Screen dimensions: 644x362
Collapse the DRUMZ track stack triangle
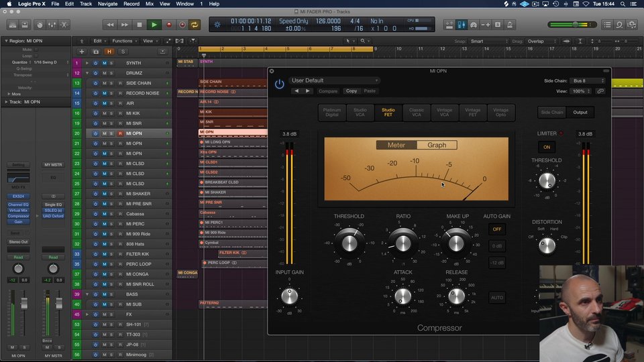coord(87,73)
